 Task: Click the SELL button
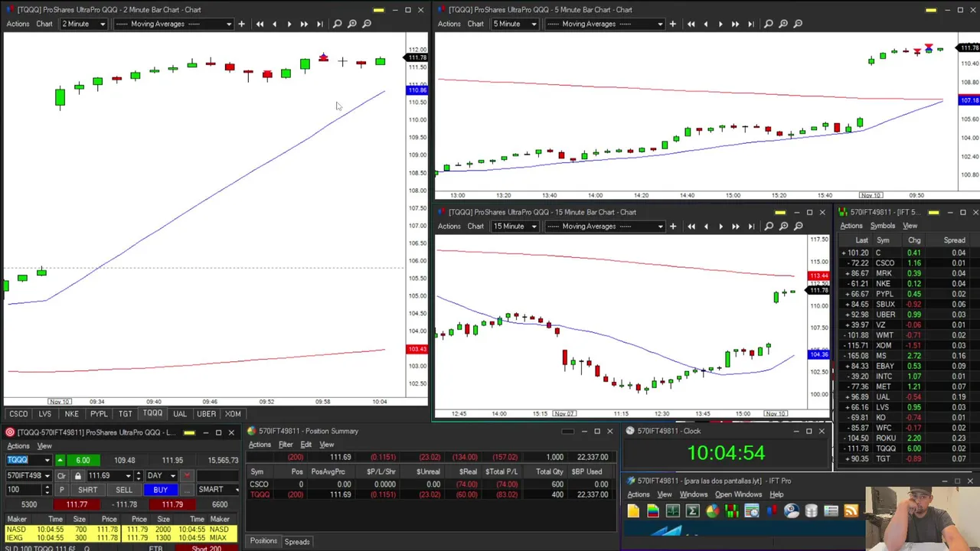(x=124, y=490)
